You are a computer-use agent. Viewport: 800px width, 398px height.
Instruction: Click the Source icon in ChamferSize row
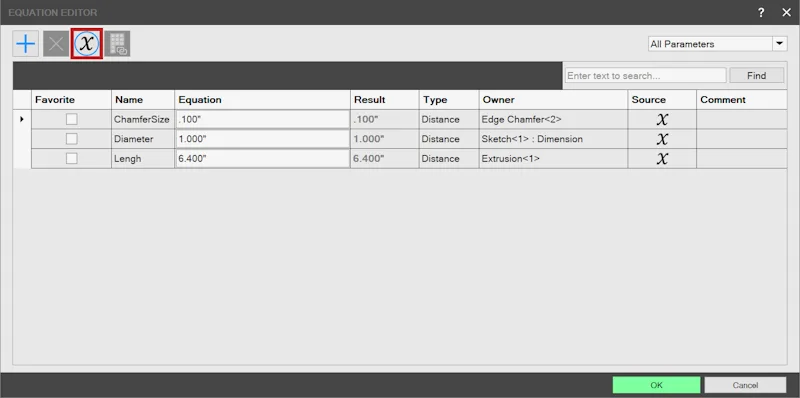coord(662,119)
